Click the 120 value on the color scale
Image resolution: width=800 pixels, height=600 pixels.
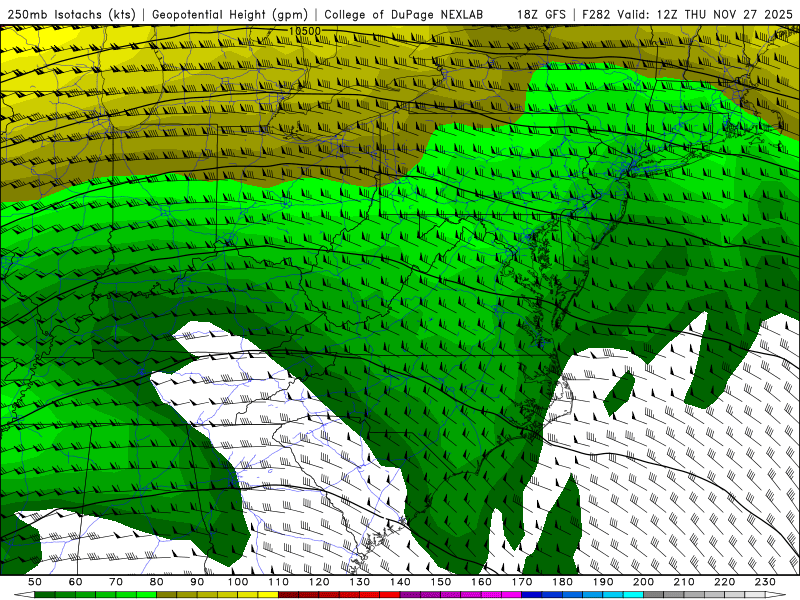(x=319, y=582)
